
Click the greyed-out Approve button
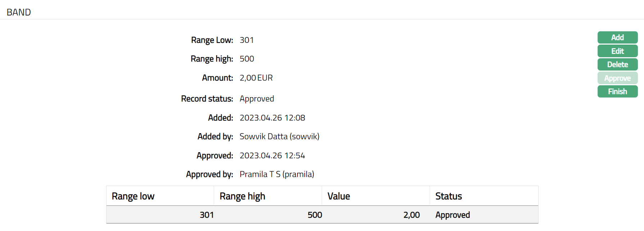point(617,78)
